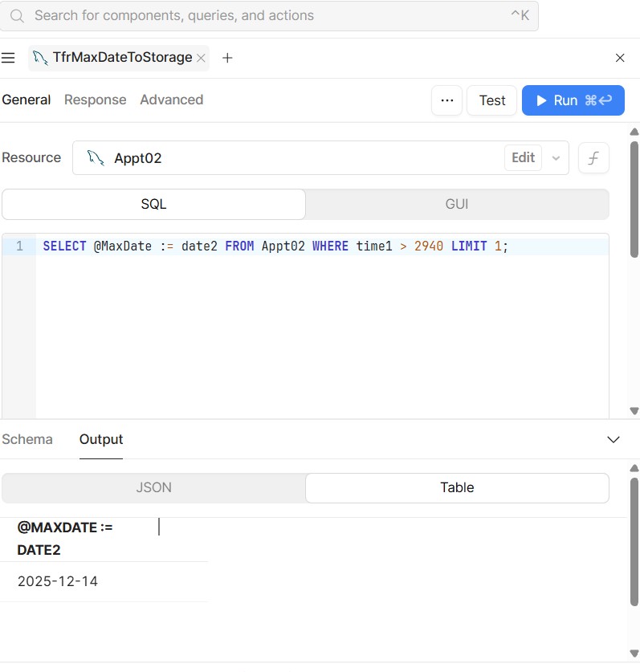The width and height of the screenshot is (640, 672).
Task: Expand the Appt02 resource dropdown
Action: pyautogui.click(x=556, y=158)
